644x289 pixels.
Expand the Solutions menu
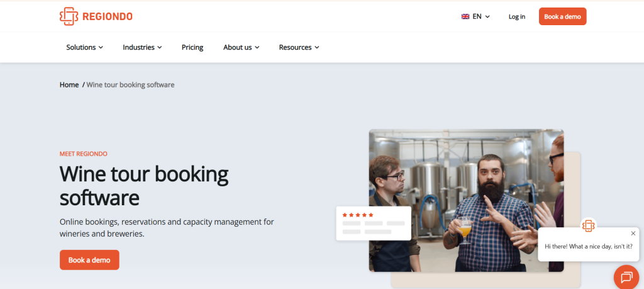click(x=85, y=47)
